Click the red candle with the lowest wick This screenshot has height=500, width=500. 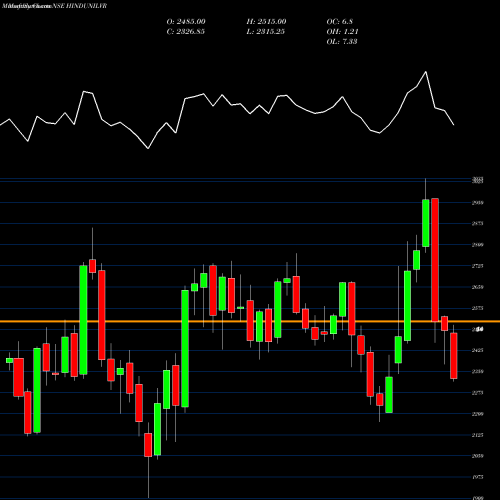click(148, 445)
